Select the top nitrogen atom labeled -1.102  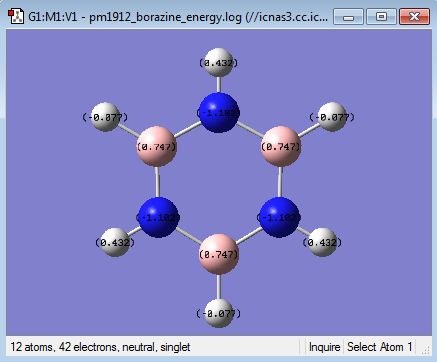218,113
